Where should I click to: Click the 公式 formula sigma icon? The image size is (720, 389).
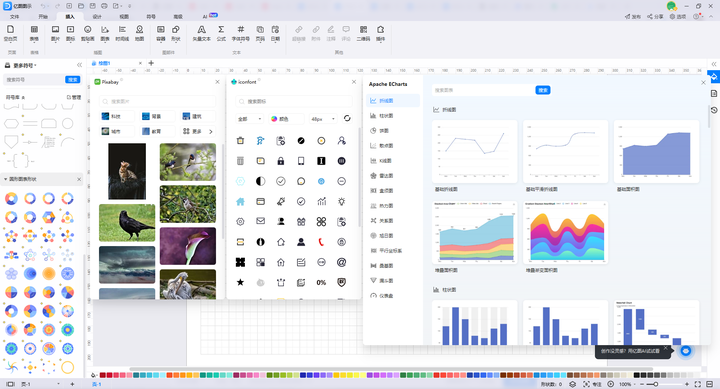click(221, 33)
